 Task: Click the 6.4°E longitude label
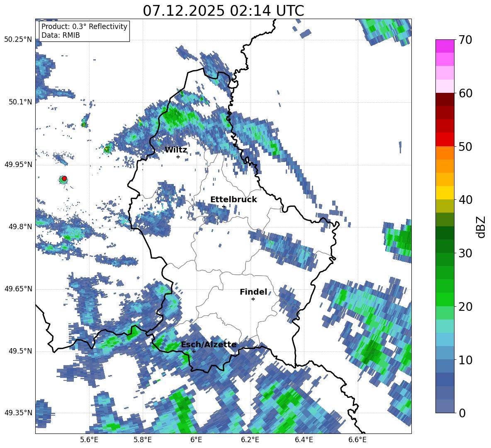click(x=304, y=440)
